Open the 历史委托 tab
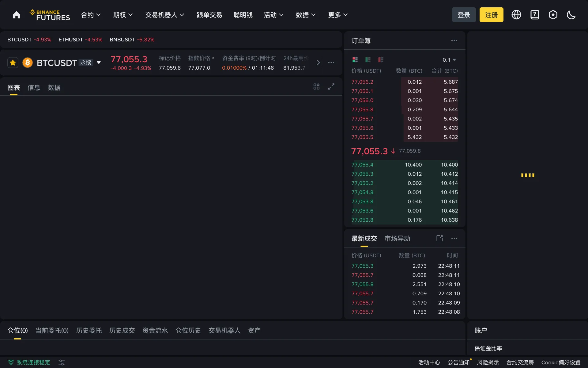Viewport: 588px width, 368px height. 89,331
